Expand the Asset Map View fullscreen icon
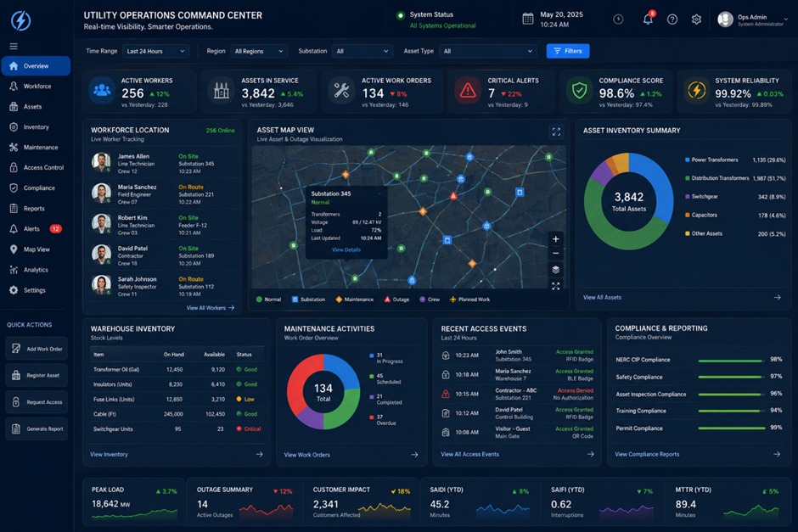Viewport: 798px width, 532px height. [556, 132]
